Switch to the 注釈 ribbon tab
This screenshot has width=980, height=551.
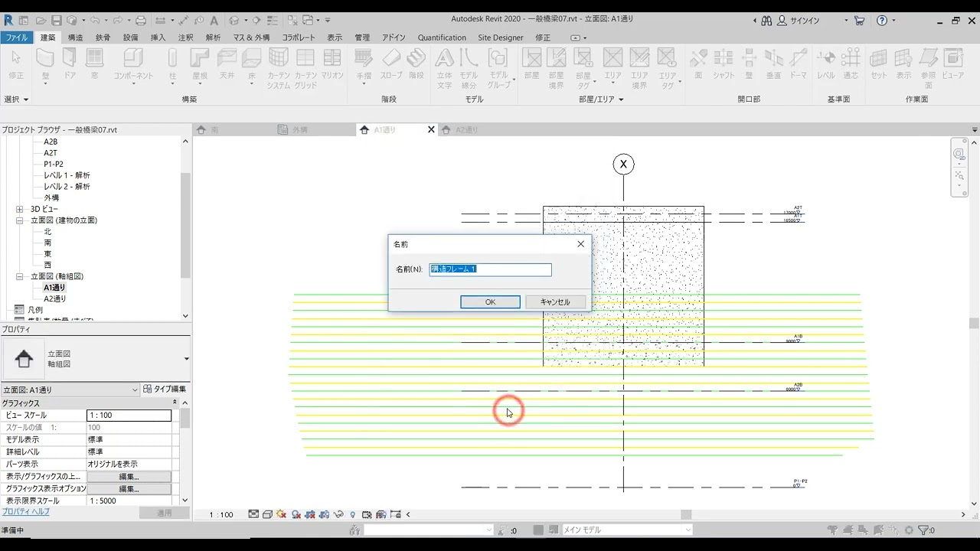(186, 37)
